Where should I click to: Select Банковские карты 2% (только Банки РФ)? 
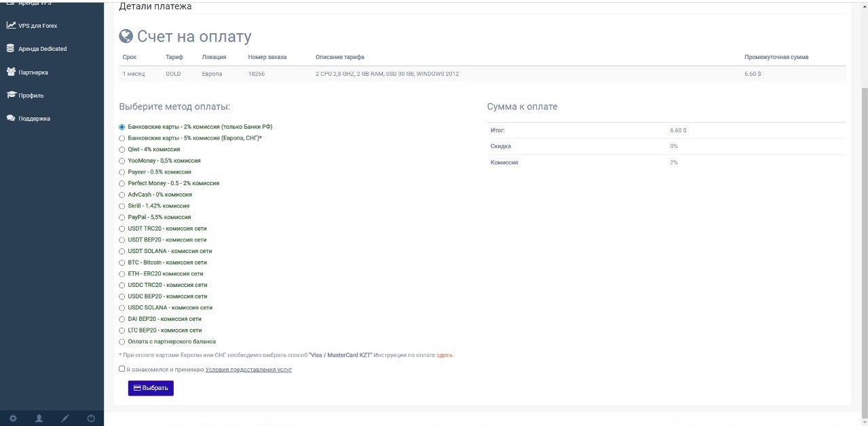(x=122, y=127)
